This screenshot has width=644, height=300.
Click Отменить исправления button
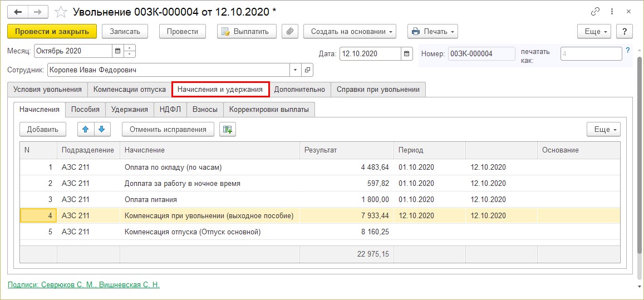[x=168, y=130]
